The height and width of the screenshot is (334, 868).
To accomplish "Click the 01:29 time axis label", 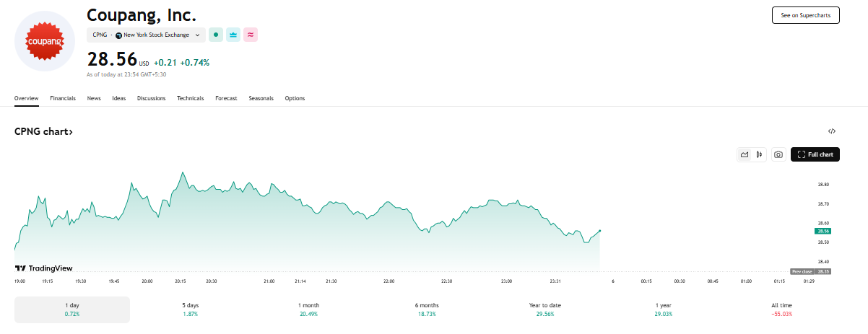I will (x=808, y=281).
